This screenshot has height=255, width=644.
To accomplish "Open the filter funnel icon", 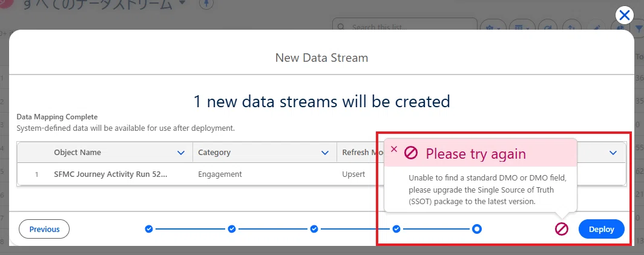I will [x=639, y=28].
